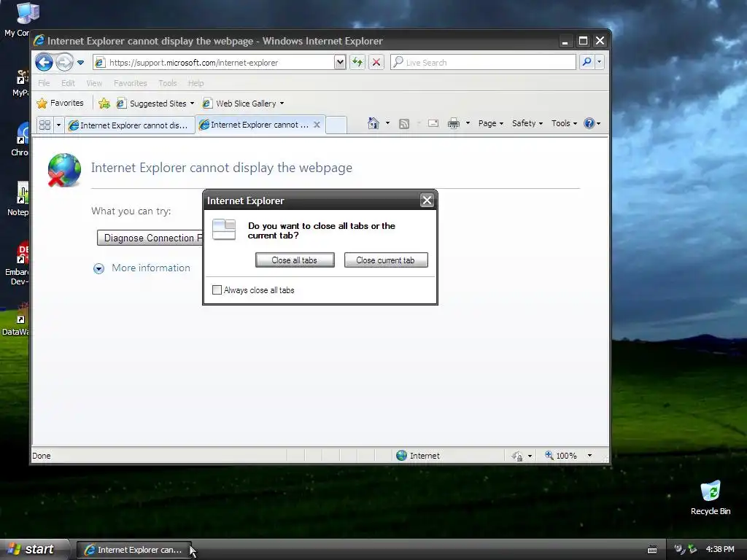Click the address bar URL field
Viewport: 747px width, 560px height.
tap(214, 63)
